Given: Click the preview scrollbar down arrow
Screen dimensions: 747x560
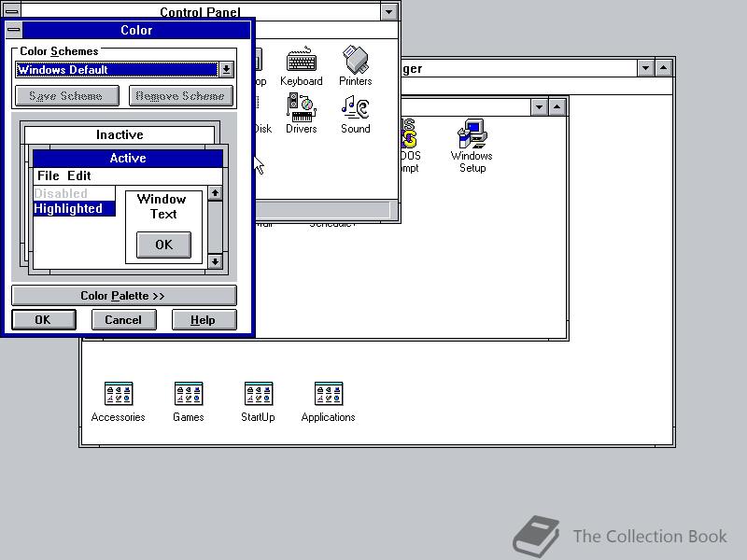Looking at the screenshot, I should click(x=216, y=261).
